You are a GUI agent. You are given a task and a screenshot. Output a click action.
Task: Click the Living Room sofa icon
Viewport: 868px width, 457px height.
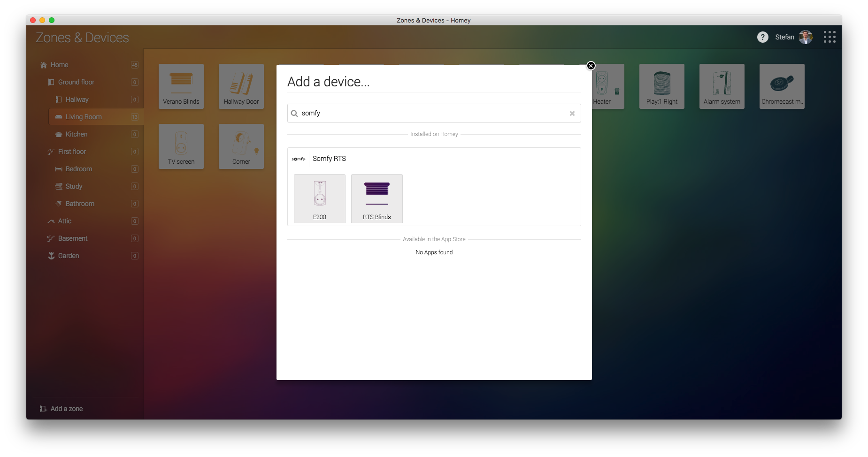click(x=59, y=117)
